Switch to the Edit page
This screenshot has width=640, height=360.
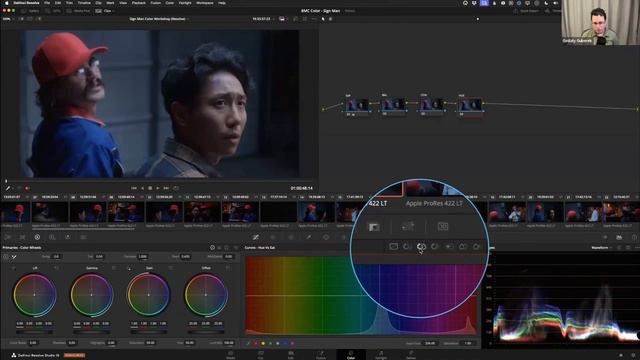291,355
